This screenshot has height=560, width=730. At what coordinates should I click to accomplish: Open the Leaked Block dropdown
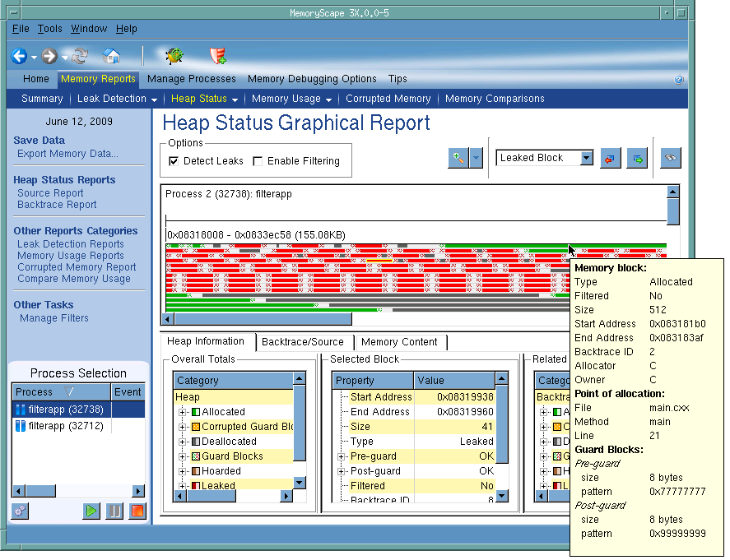pyautogui.click(x=585, y=158)
